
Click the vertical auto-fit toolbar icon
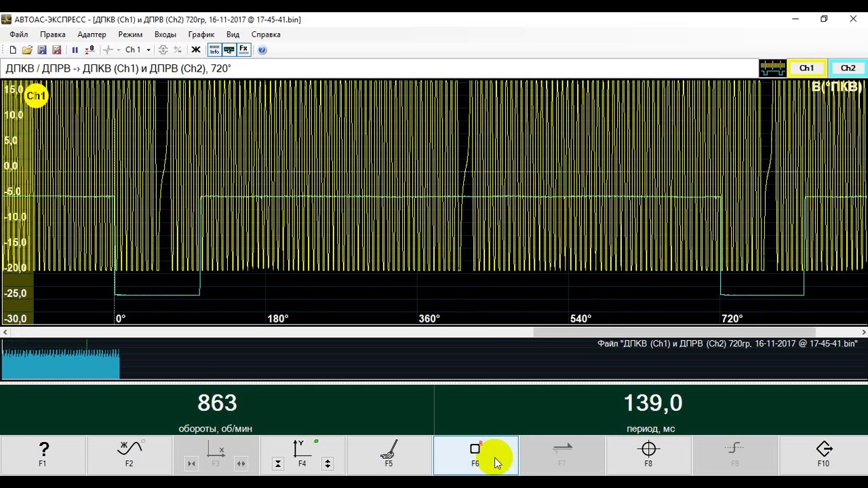pos(163,50)
